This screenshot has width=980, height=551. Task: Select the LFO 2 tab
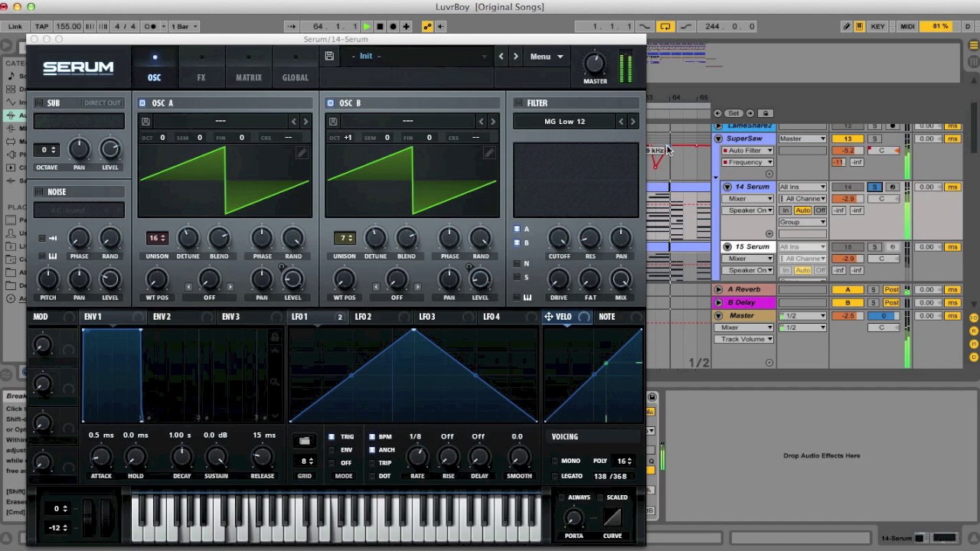[364, 317]
